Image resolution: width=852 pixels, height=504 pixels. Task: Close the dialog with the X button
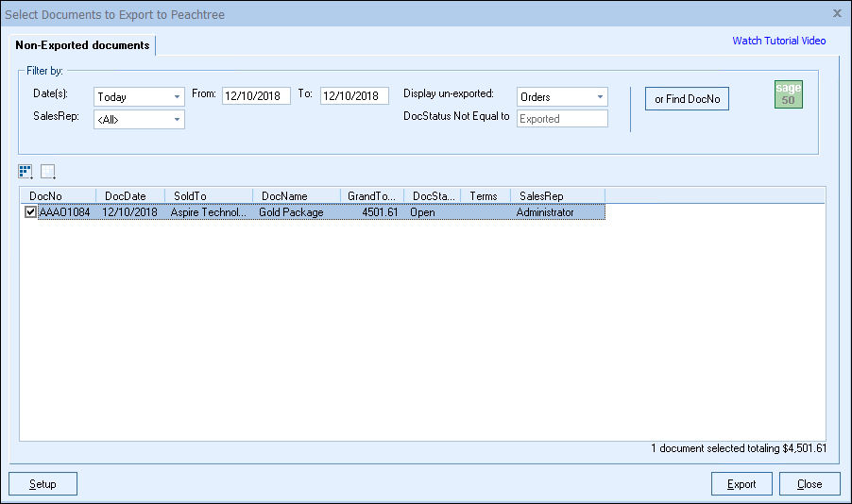(837, 13)
